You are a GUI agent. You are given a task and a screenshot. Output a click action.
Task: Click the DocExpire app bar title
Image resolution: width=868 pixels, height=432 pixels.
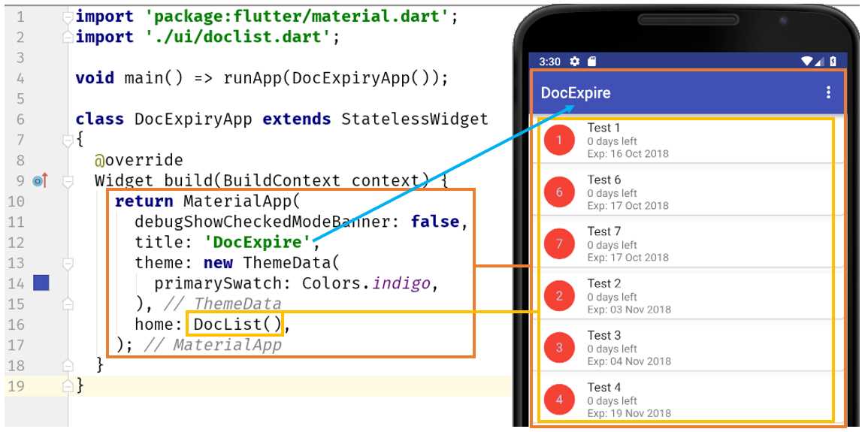pos(576,92)
